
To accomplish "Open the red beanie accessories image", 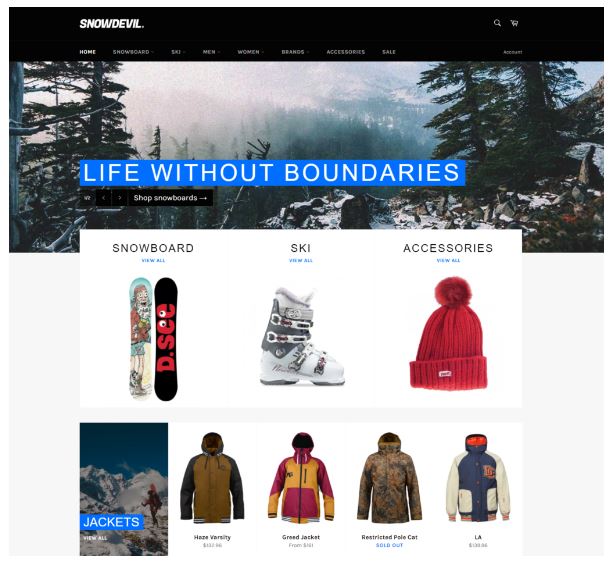I will 448,334.
